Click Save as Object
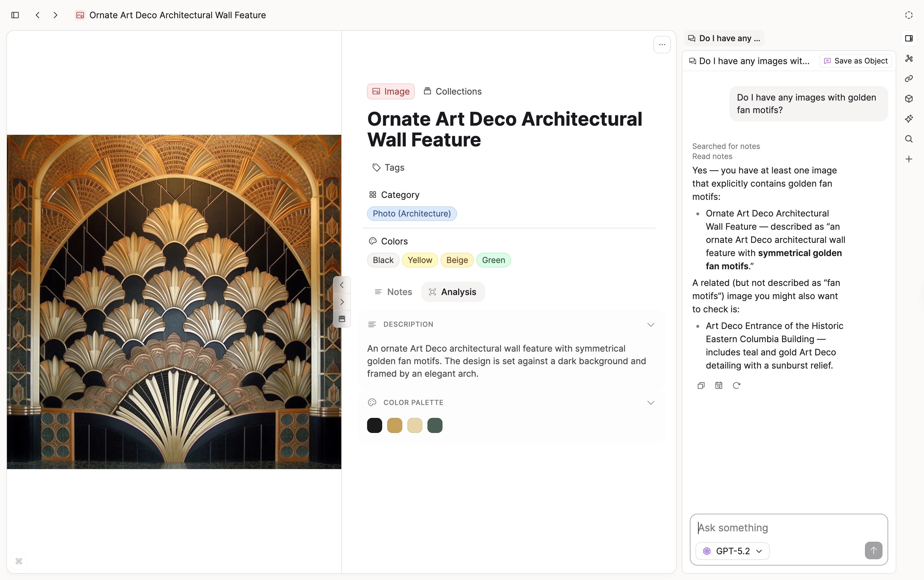This screenshot has height=580, width=924. [x=855, y=61]
